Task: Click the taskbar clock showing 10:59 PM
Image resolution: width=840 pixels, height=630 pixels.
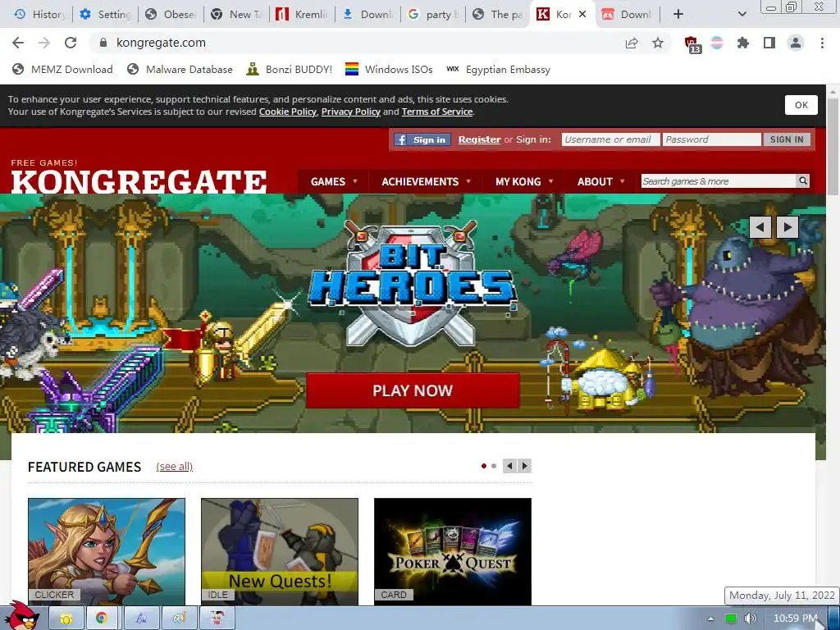Action: click(x=796, y=619)
